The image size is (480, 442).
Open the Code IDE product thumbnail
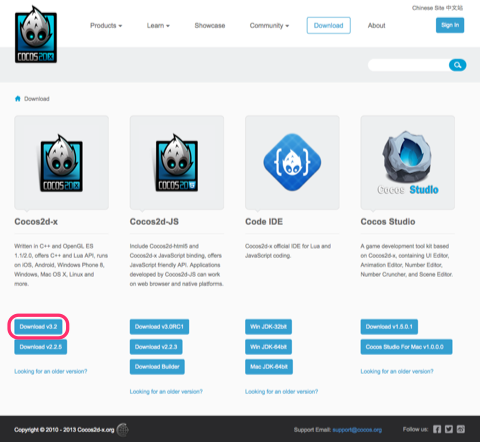292,163
